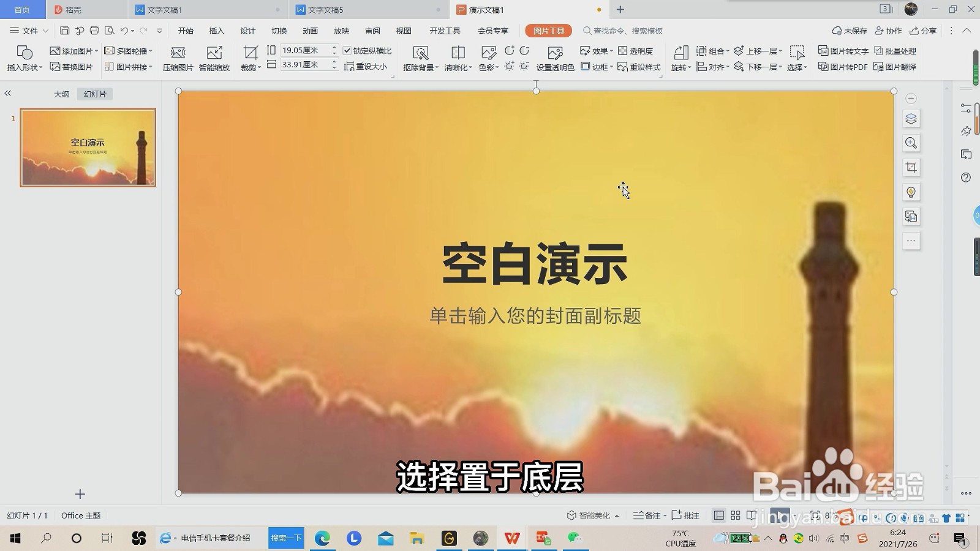Image resolution: width=980 pixels, height=551 pixels.
Task: Disable the 锁定纵横比 lock aspect ratio checkbox
Action: [347, 51]
